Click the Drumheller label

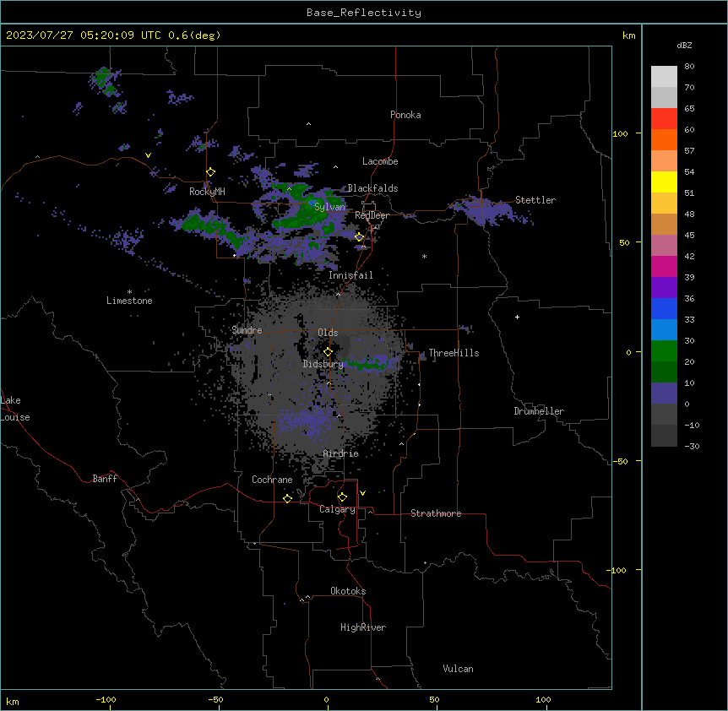[x=539, y=411]
